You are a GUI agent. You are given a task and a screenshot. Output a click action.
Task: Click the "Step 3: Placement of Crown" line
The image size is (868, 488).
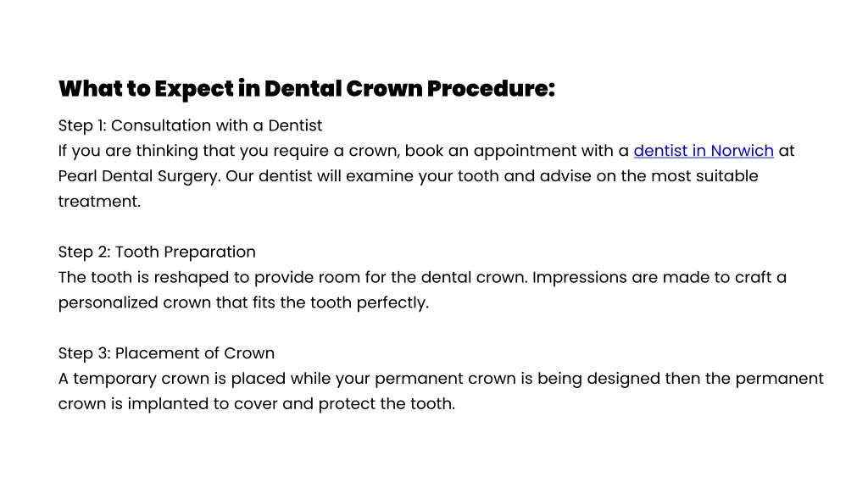pyautogui.click(x=167, y=353)
